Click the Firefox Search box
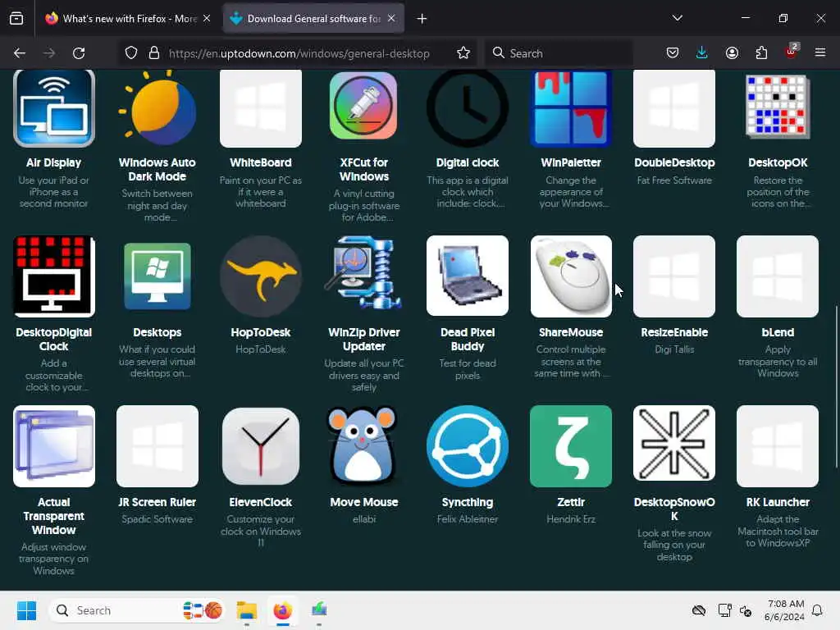This screenshot has width=840, height=630. [x=559, y=53]
